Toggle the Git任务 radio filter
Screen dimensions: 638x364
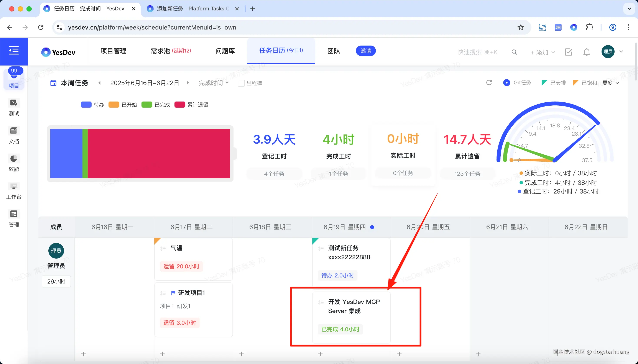click(x=506, y=83)
